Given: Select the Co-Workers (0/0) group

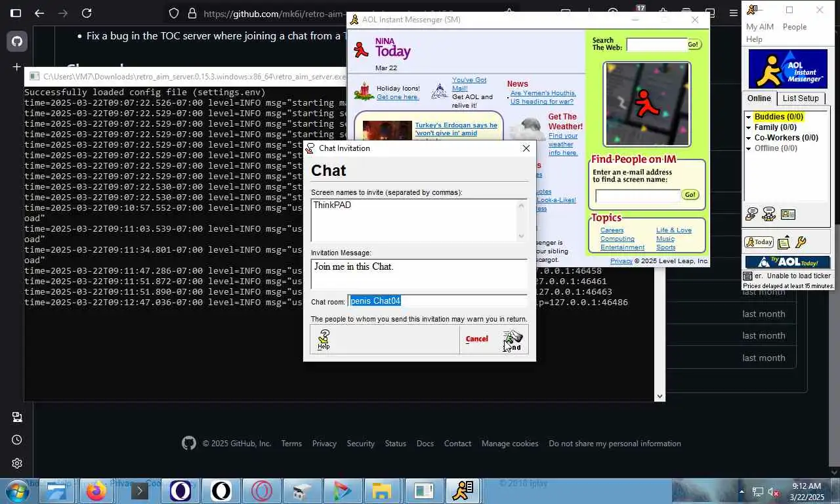Looking at the screenshot, I should [786, 138].
